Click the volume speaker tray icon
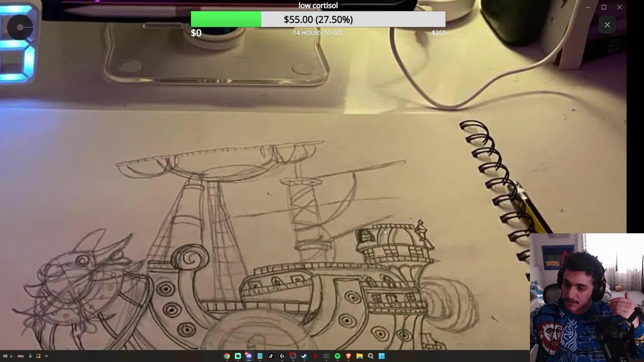The width and height of the screenshot is (644, 362). point(5,356)
